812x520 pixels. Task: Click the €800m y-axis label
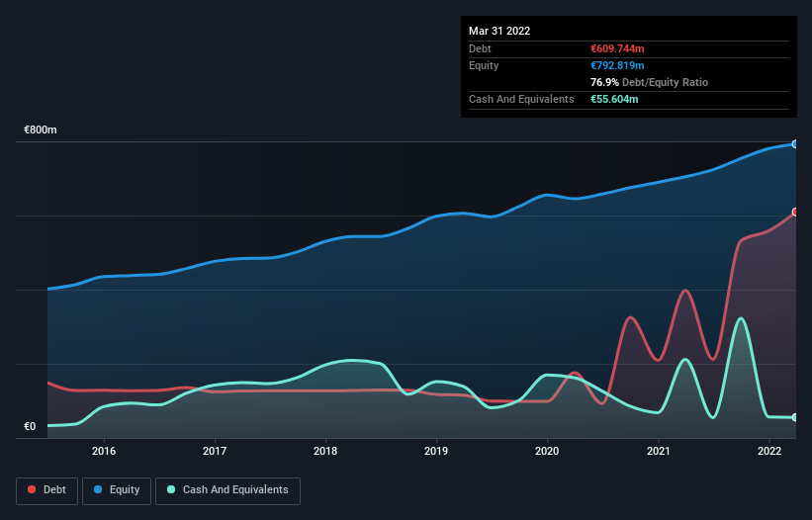(41, 130)
